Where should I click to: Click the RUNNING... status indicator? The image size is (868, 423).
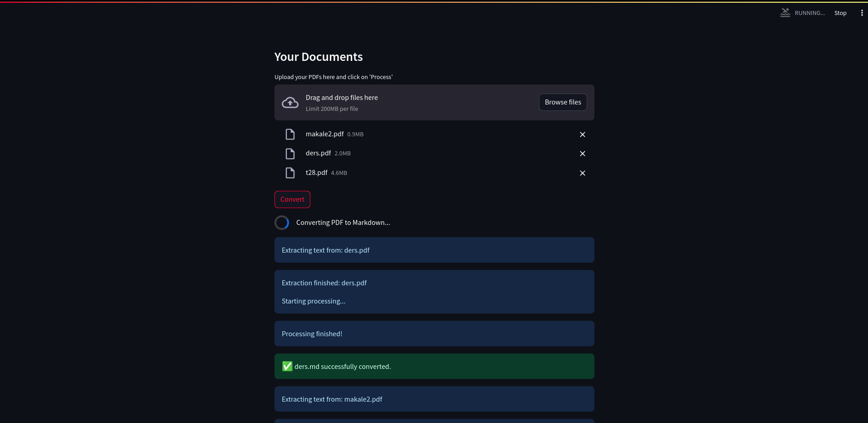pos(809,13)
